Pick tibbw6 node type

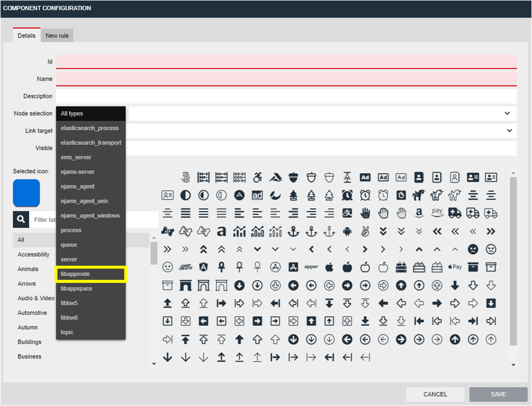90,317
